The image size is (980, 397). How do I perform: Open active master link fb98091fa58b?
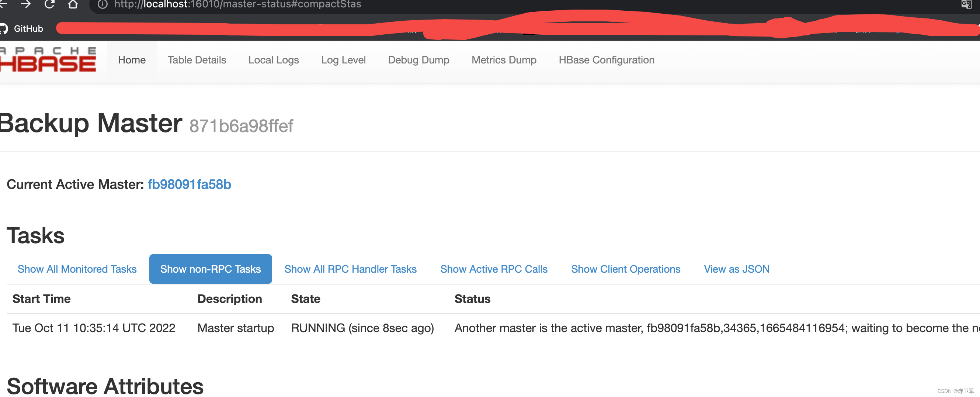coord(189,184)
